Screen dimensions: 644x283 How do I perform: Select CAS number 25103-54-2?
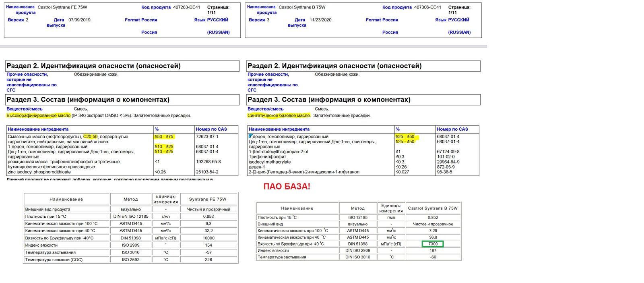207,172
